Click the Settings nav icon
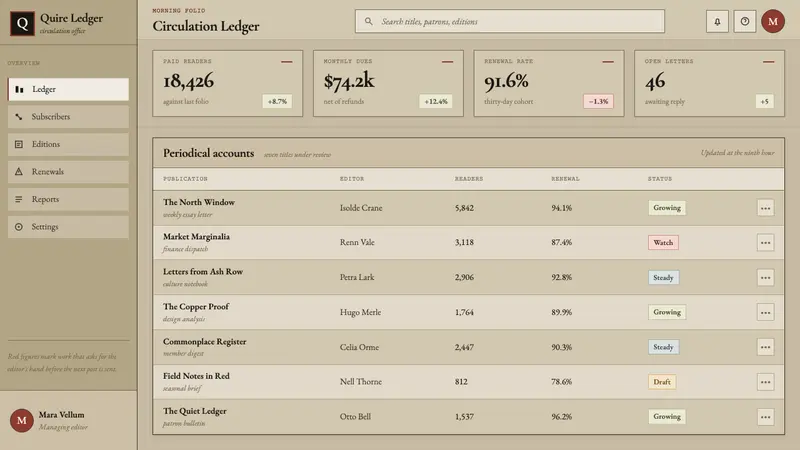The width and height of the screenshot is (800, 450). pyautogui.click(x=19, y=227)
